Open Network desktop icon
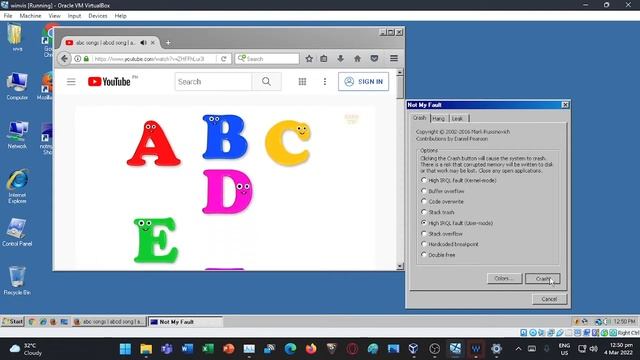The image size is (640, 360). 17,135
